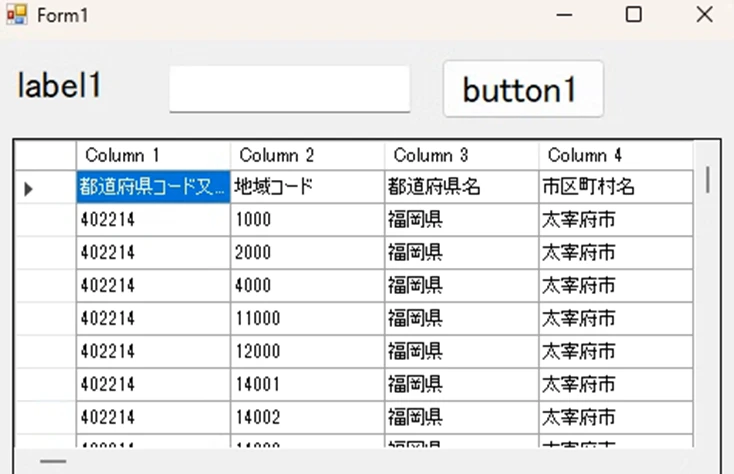Click the Form1 application icon in title bar
This screenshot has height=474, width=734.
click(16, 15)
